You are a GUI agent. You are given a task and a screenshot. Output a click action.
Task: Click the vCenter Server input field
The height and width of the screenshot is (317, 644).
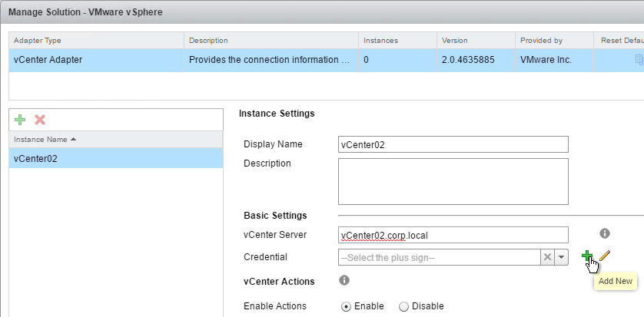(453, 235)
